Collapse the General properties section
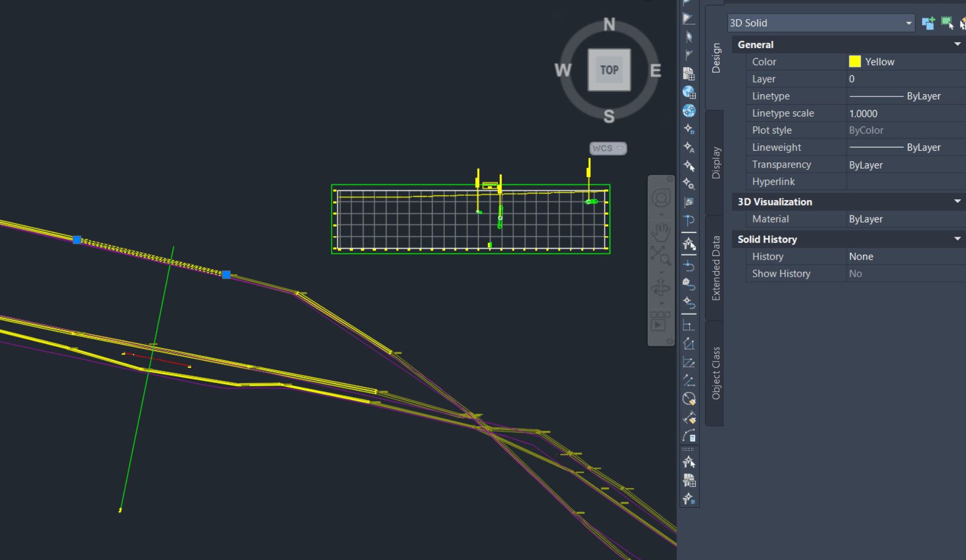966x560 pixels. (x=958, y=44)
